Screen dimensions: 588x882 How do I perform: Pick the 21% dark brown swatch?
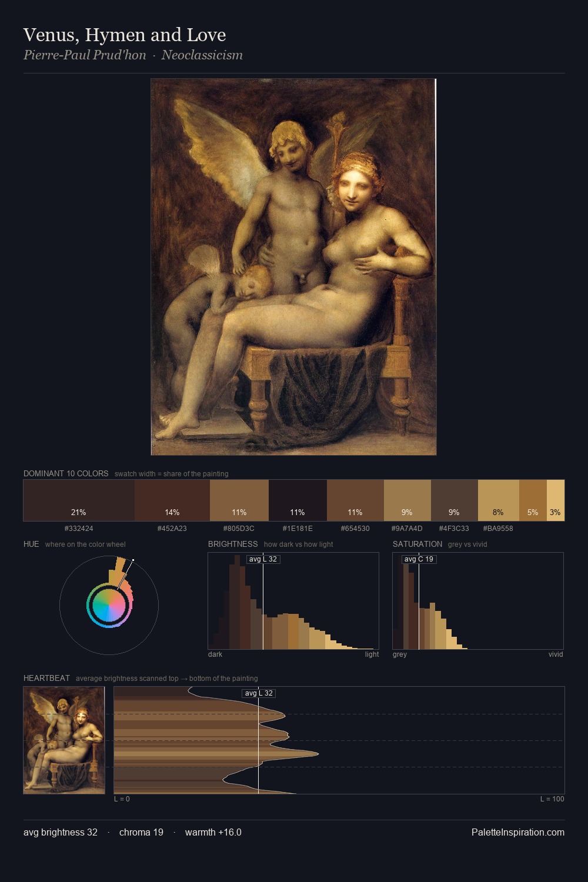(x=79, y=500)
